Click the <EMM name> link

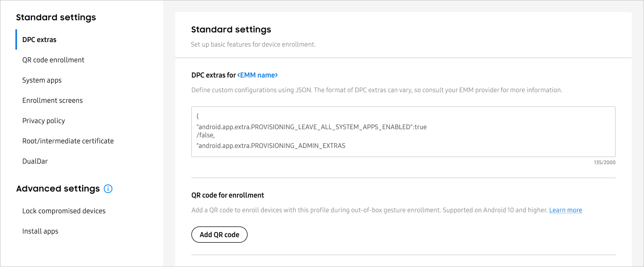coord(258,75)
